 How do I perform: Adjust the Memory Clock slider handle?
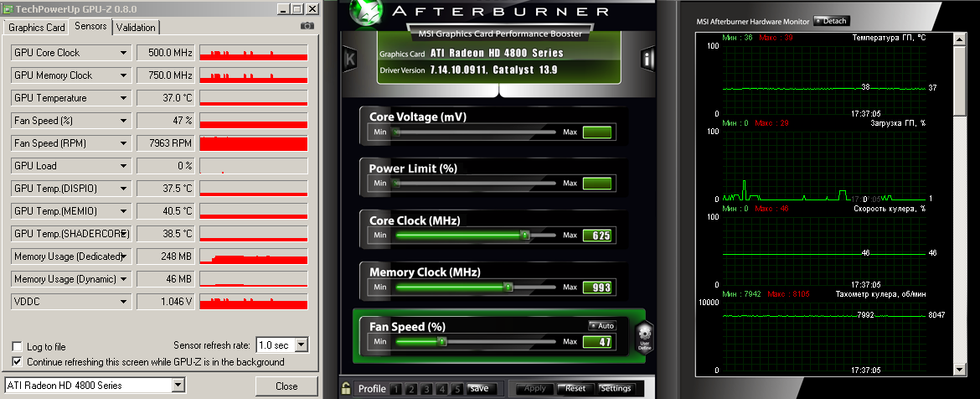(x=508, y=287)
